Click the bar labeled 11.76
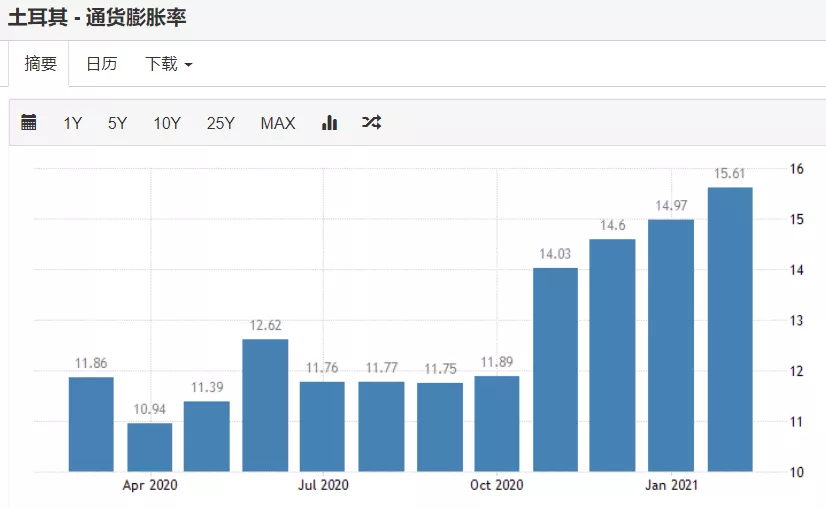 (x=322, y=427)
